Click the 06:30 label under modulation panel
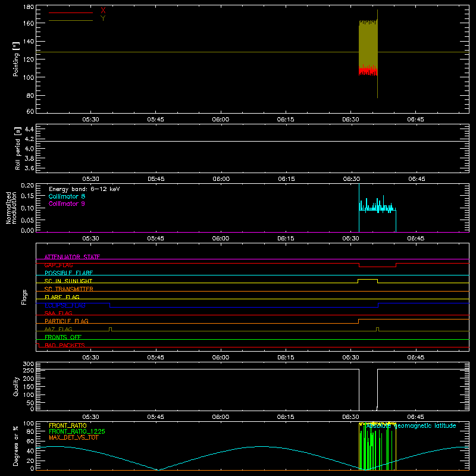476x476 pixels. pos(351,239)
